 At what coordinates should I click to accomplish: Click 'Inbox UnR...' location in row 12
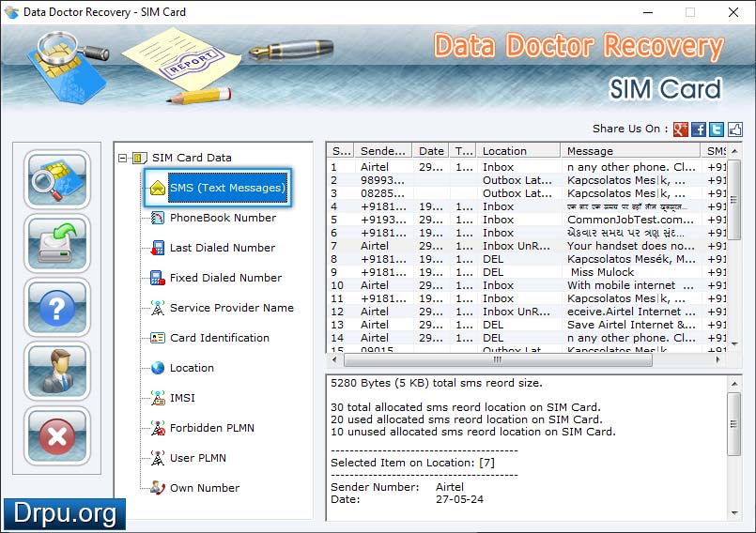[516, 312]
